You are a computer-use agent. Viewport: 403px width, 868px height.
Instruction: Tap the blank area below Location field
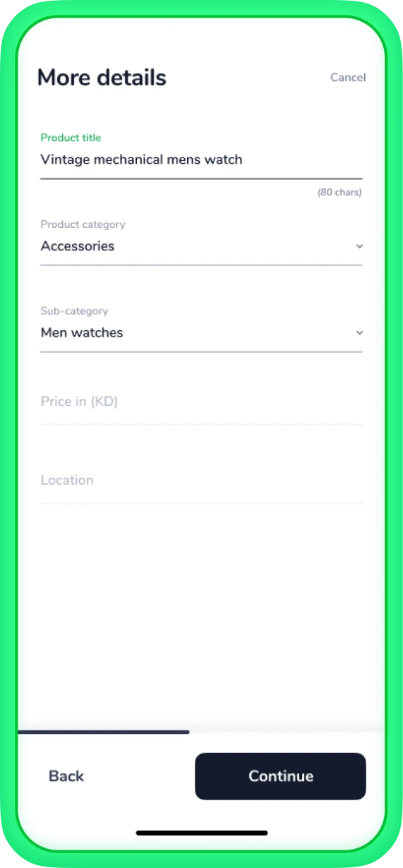(x=201, y=614)
